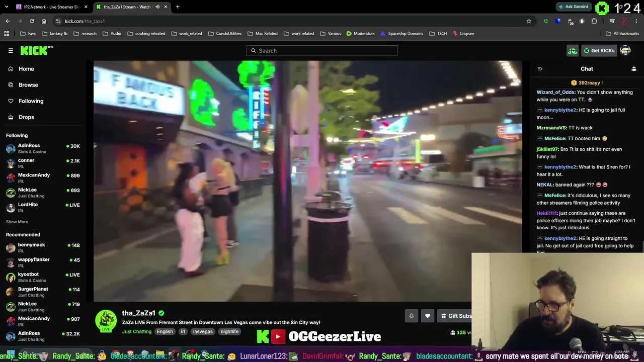Open the fantasy fb bookmarks folder
The width and height of the screenshot is (644, 362).
coord(55,34)
